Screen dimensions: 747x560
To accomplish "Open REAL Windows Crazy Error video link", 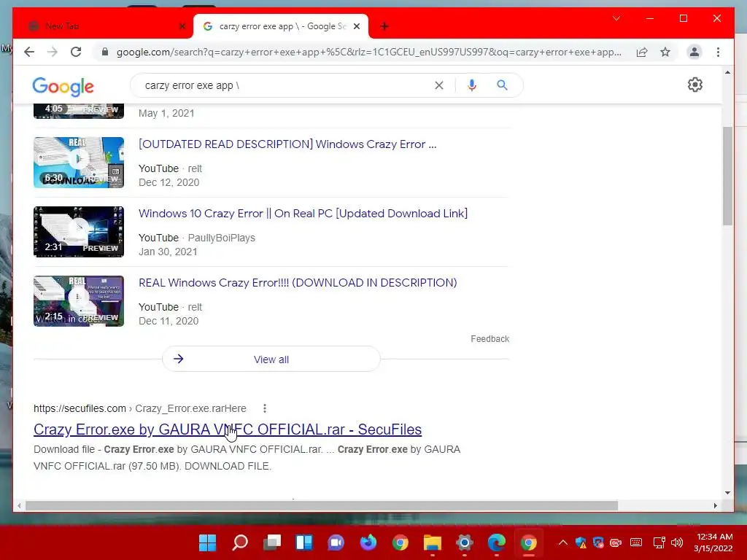I will coord(298,283).
